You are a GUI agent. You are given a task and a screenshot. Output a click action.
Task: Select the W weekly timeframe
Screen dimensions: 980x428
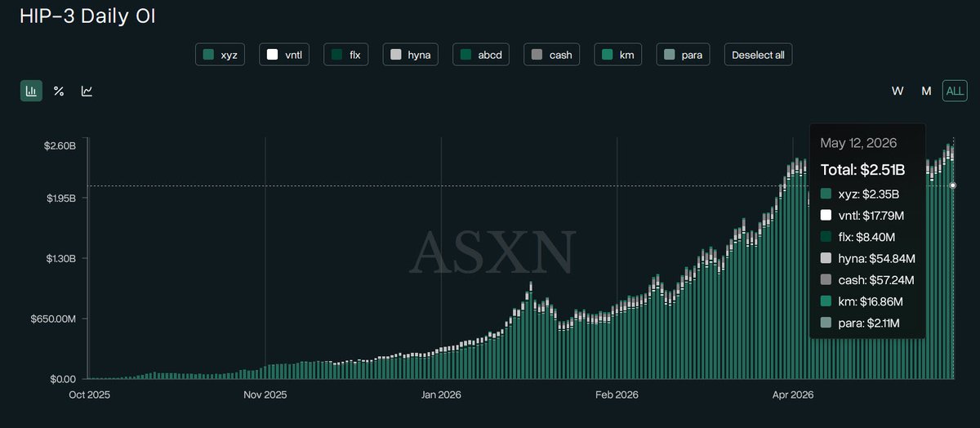coord(898,91)
